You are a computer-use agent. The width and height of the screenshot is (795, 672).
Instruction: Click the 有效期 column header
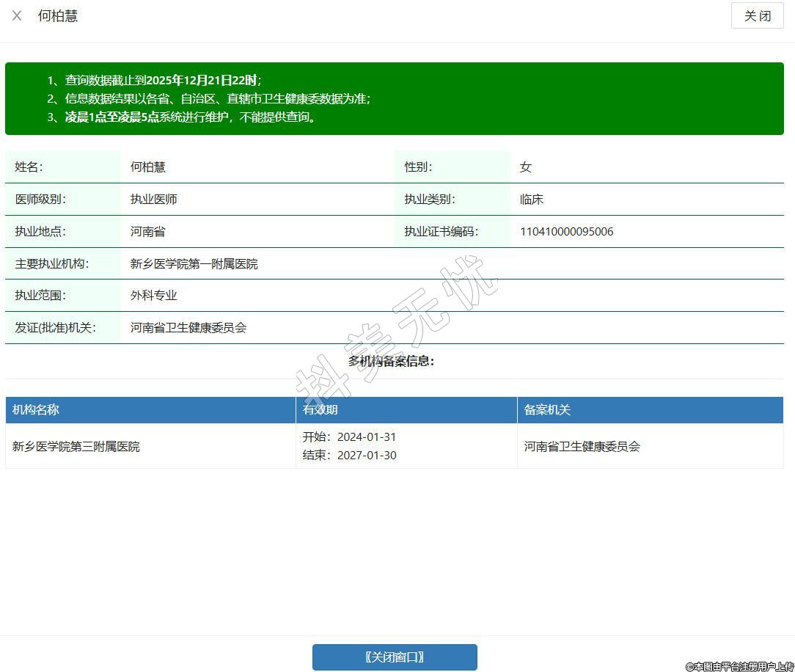click(x=320, y=410)
